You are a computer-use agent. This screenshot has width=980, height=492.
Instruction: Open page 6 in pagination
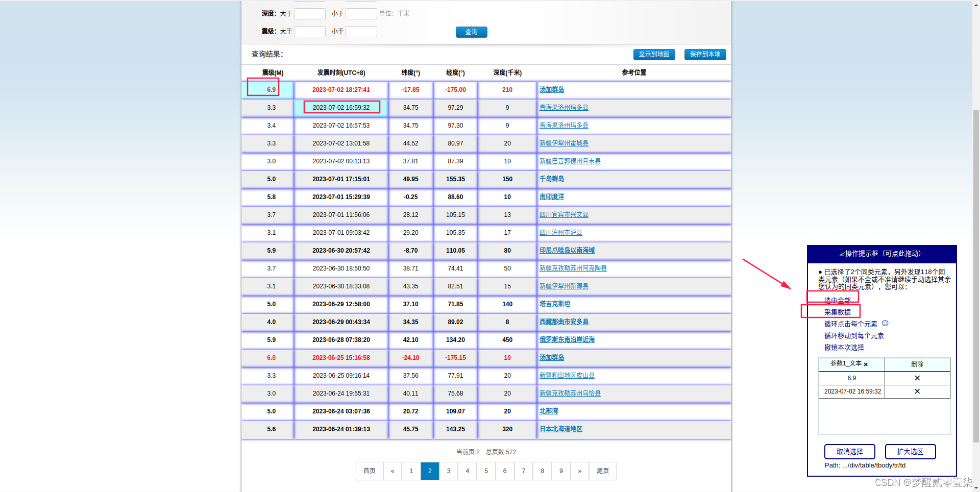tap(505, 471)
